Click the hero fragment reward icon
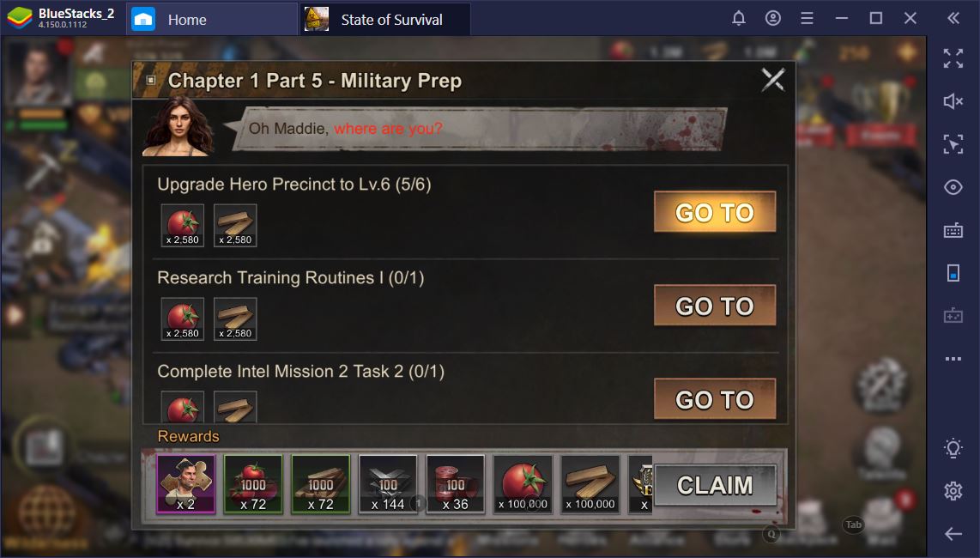Screen dimensions: 980x558 tap(186, 484)
